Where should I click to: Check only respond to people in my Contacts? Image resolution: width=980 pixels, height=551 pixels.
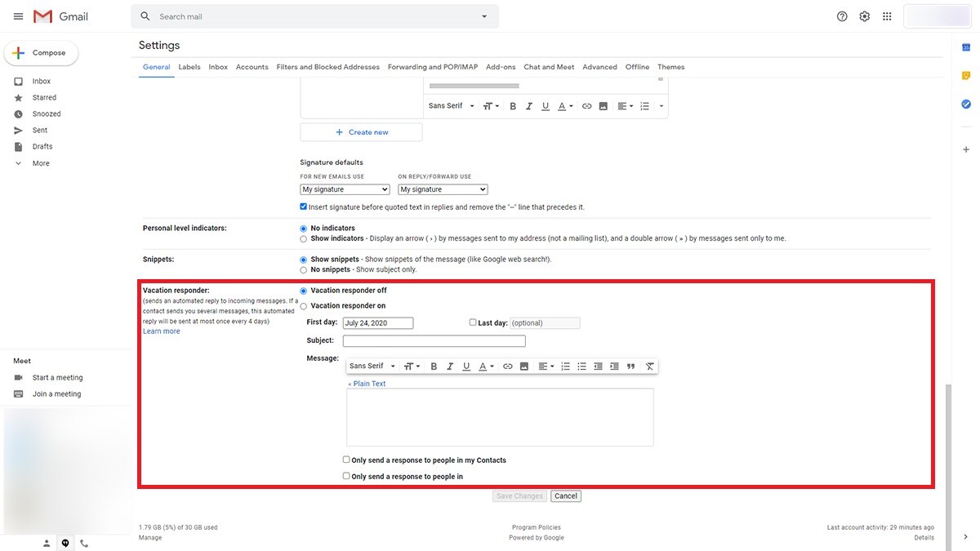346,460
